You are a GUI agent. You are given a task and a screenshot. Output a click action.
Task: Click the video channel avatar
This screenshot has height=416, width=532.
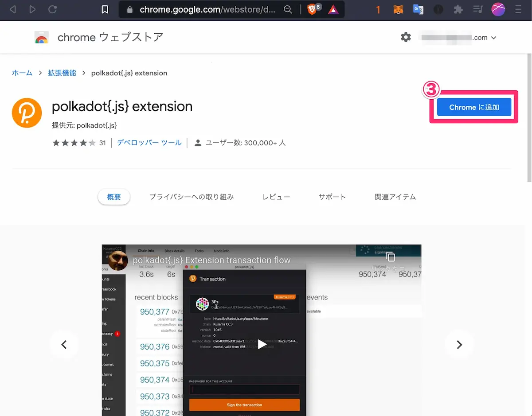(x=118, y=260)
